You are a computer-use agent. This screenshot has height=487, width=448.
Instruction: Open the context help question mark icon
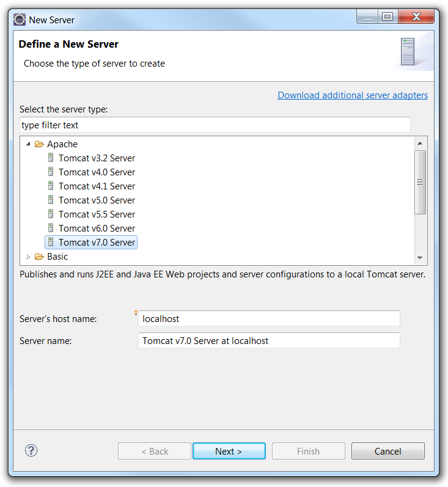(x=31, y=450)
